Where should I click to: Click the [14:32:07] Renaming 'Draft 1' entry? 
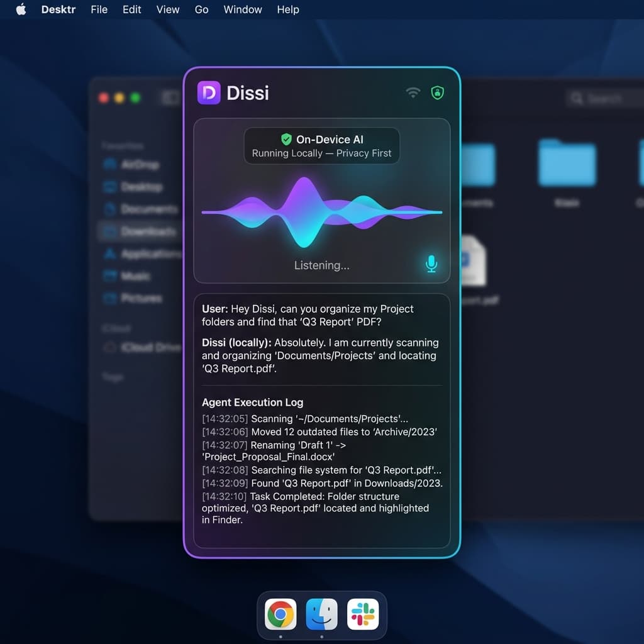click(274, 450)
